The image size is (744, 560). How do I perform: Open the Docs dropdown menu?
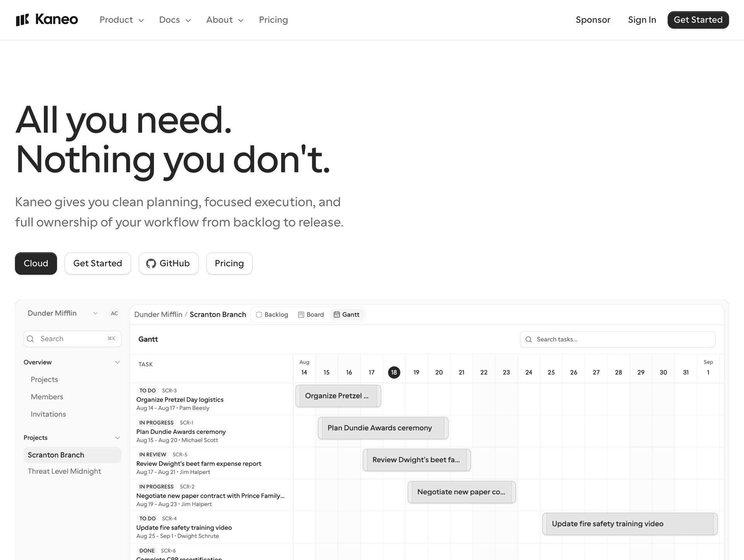coord(175,20)
